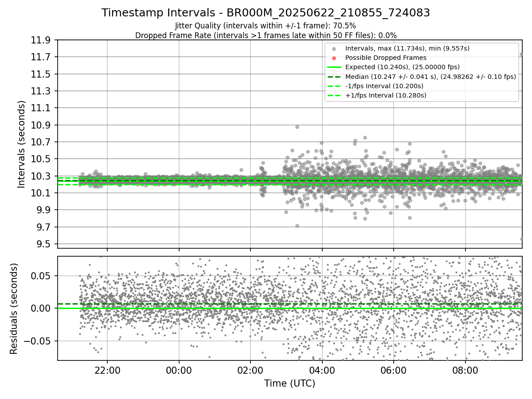Screen dimensions: 532x399
Task: Click the '11.7' y-axis tick label
Action: click(40, 57)
